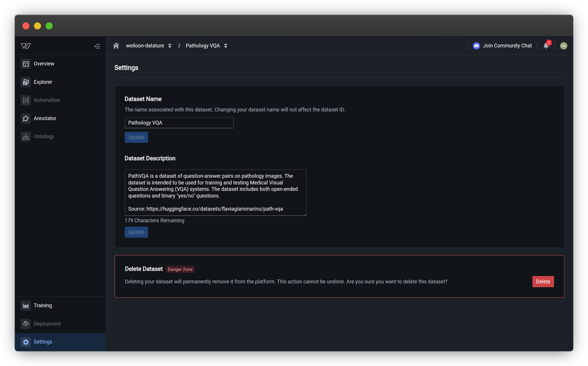Collapse the sidebar
Image resolution: width=588 pixels, height=366 pixels.
click(x=97, y=46)
